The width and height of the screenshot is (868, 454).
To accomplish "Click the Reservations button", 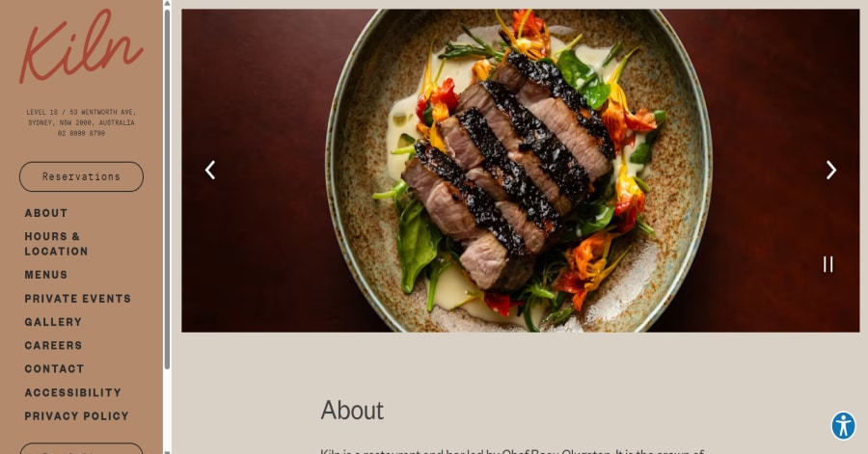I will point(81,176).
